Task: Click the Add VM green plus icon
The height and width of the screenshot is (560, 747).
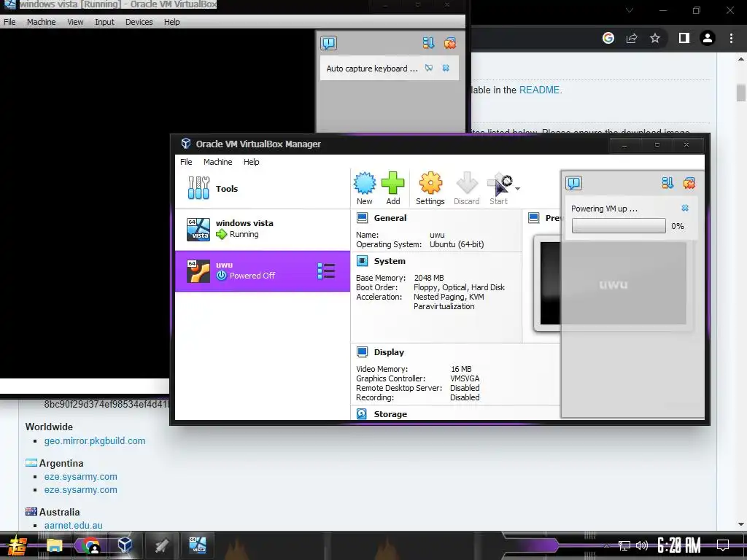Action: (x=393, y=189)
